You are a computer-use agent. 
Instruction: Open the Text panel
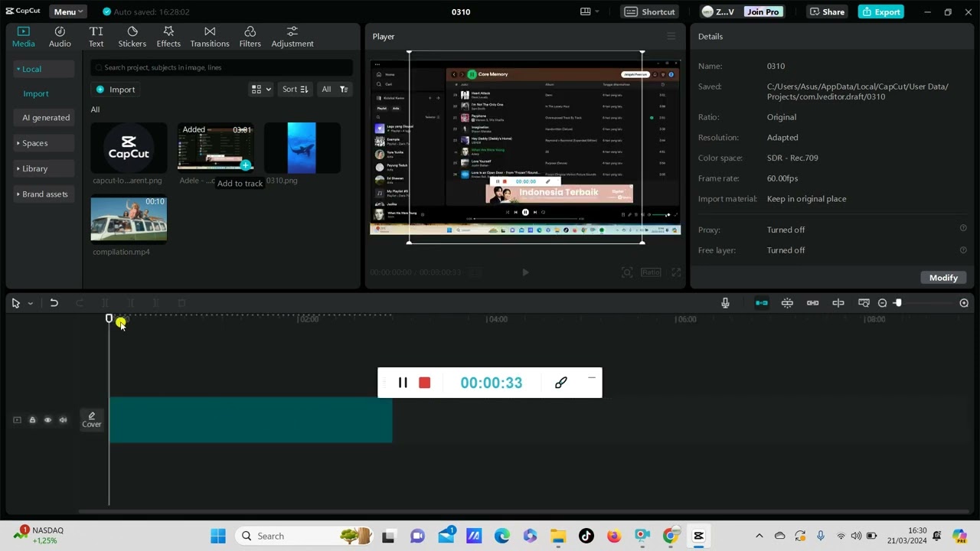(x=96, y=36)
